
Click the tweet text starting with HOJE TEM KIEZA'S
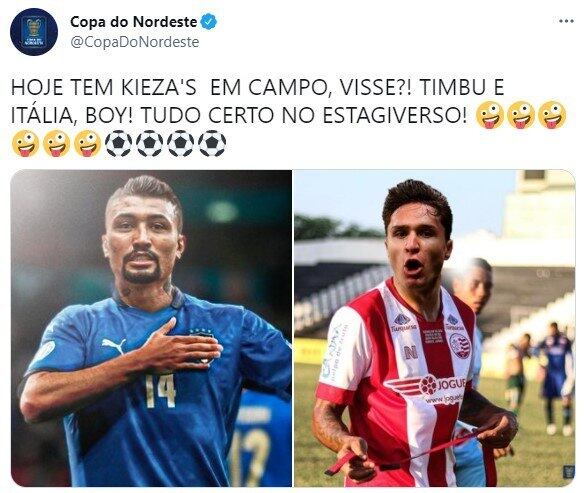click(x=289, y=115)
